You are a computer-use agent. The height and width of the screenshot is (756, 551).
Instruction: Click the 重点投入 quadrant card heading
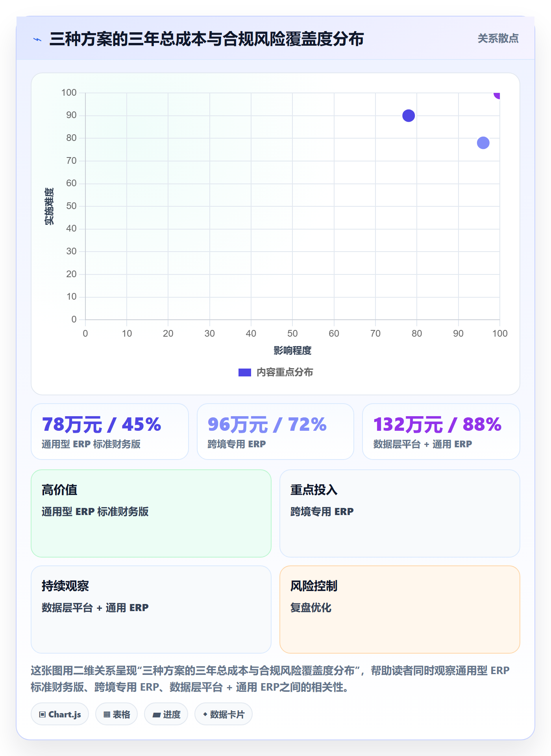314,490
